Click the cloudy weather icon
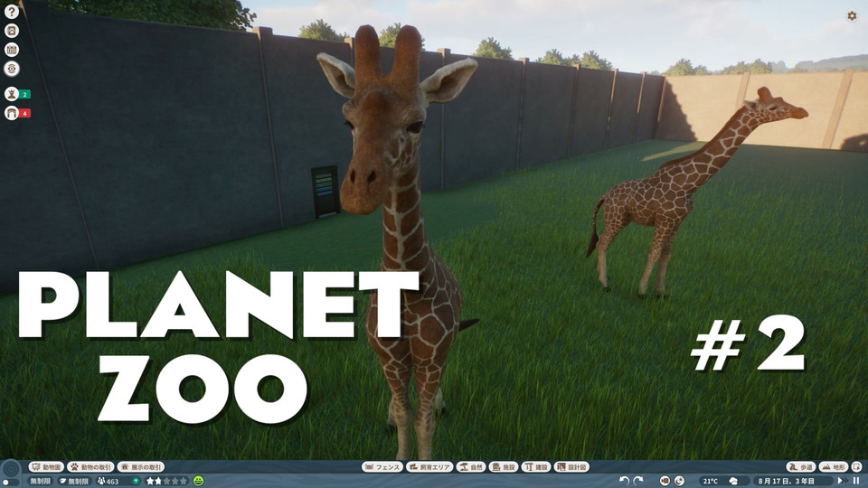 click(x=733, y=482)
